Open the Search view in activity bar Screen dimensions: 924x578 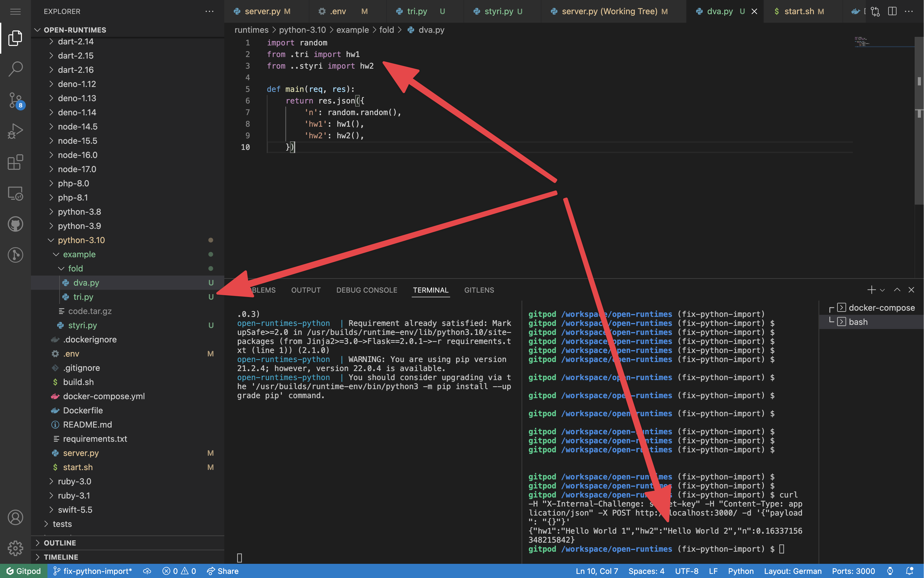[15, 69]
